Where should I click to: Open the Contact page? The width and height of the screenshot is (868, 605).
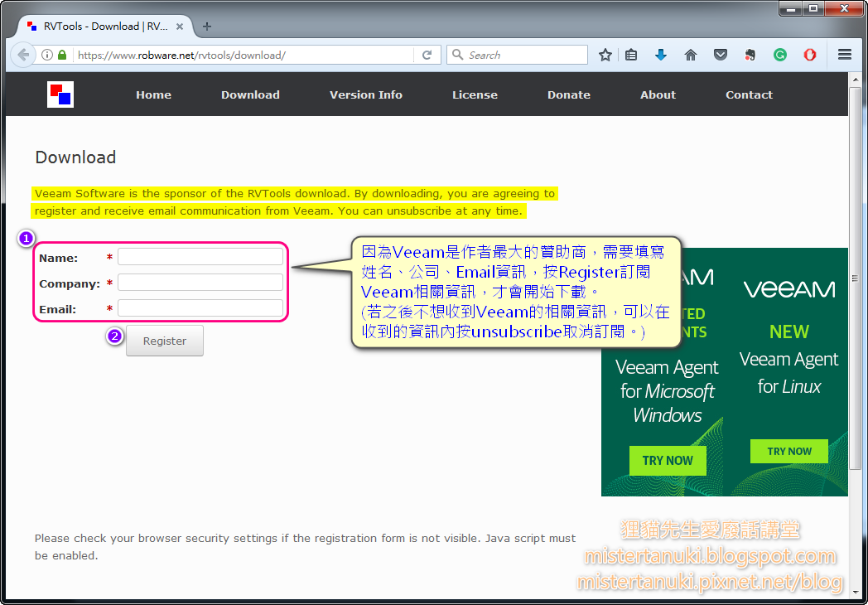point(749,94)
